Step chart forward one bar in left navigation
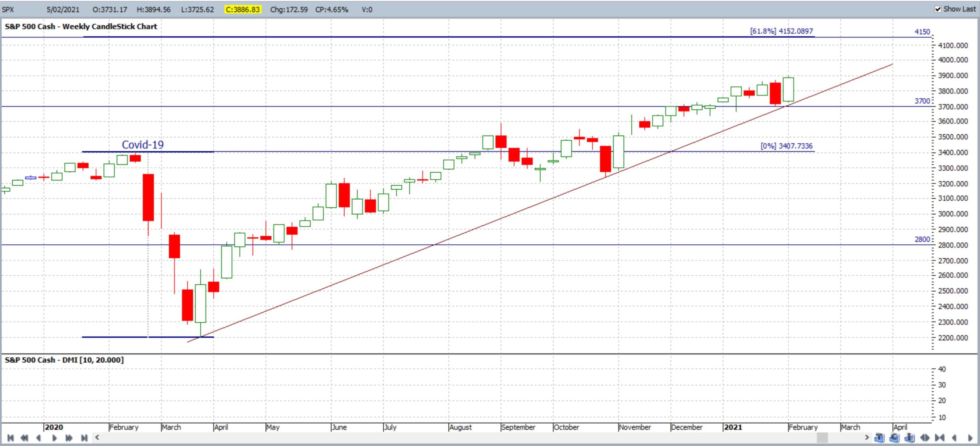 click(x=54, y=438)
